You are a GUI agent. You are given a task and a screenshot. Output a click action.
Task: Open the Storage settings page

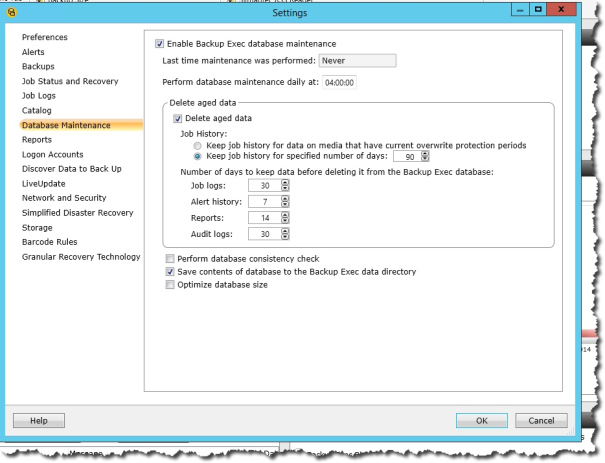37,228
